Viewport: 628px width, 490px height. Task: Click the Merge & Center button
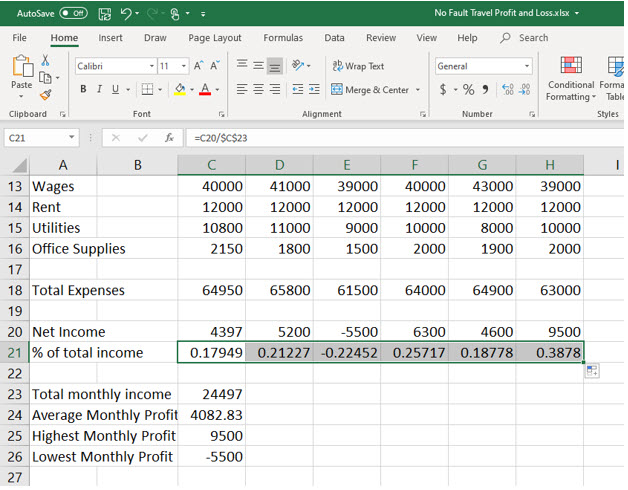pos(370,89)
